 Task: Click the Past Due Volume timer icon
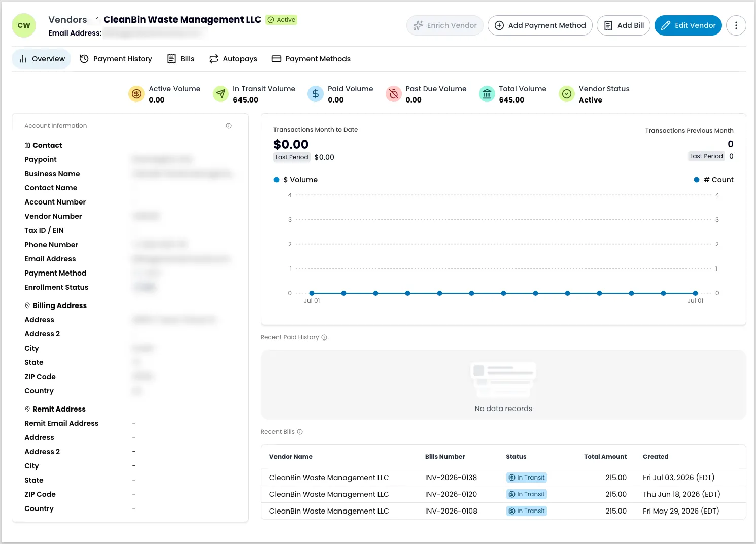pos(394,94)
